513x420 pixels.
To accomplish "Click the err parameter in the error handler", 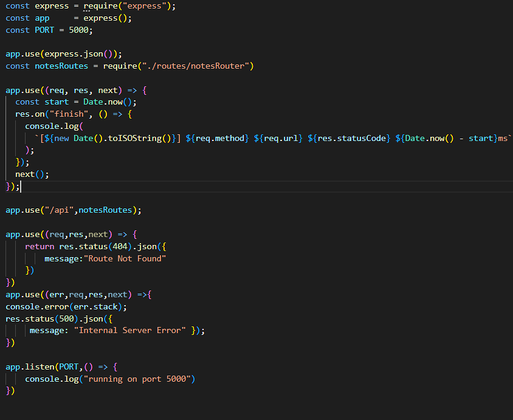I will [57, 295].
